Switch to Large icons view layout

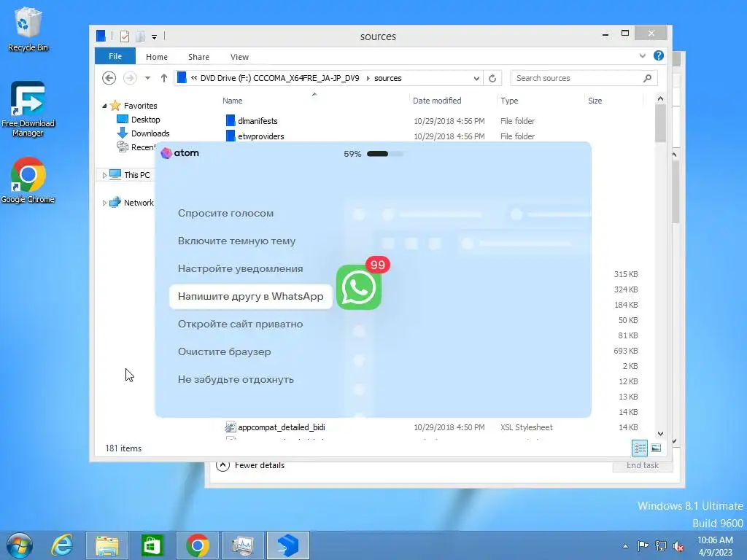[656, 448]
